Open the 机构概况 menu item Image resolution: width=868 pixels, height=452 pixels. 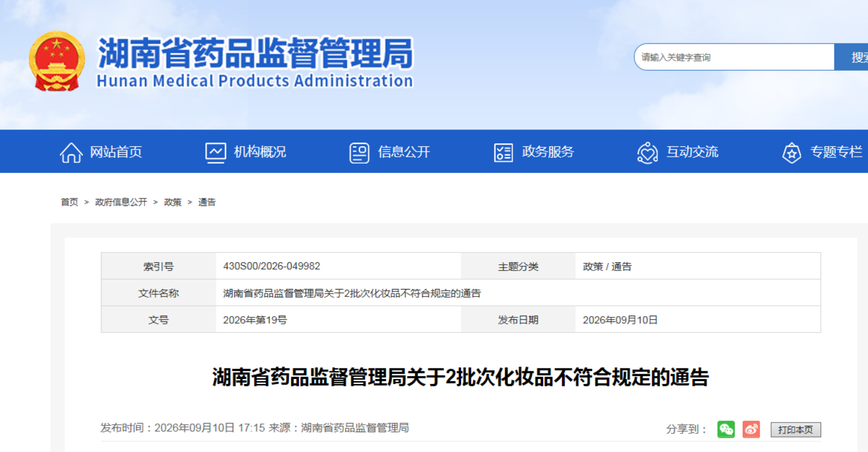(260, 152)
